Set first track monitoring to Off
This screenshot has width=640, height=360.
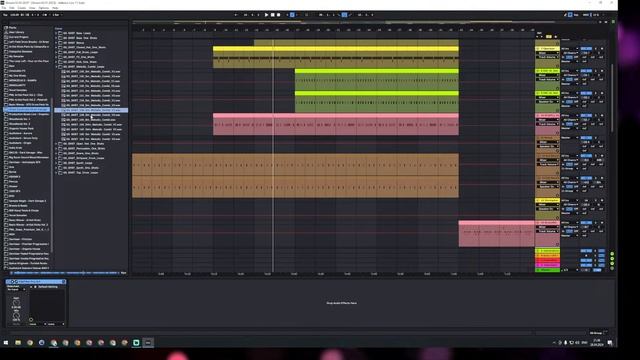(576, 57)
